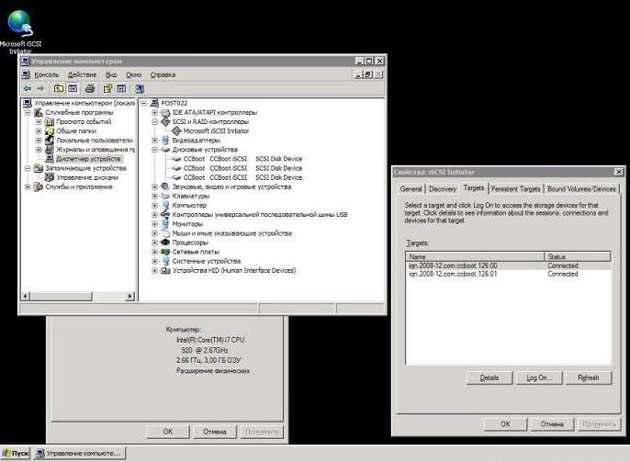Select Звуковые, видео и игровые устройства category
The height and width of the screenshot is (462, 630).
231,187
